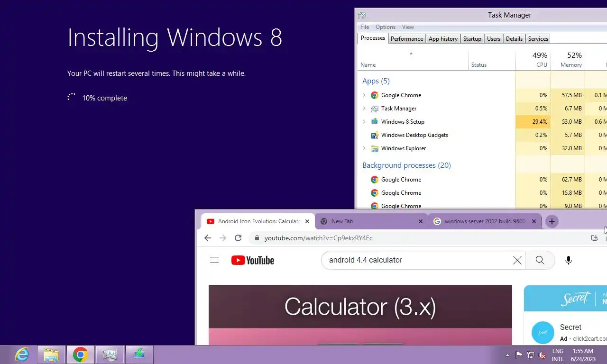Select the Processes tab

(373, 38)
